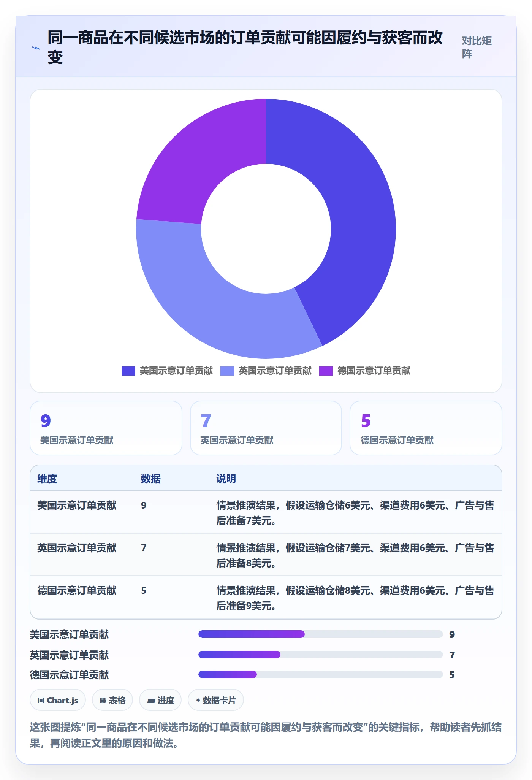Image resolution: width=532 pixels, height=780 pixels.
Task: Click the 美国示意订单贡献 progress bar label
Action: point(69,634)
